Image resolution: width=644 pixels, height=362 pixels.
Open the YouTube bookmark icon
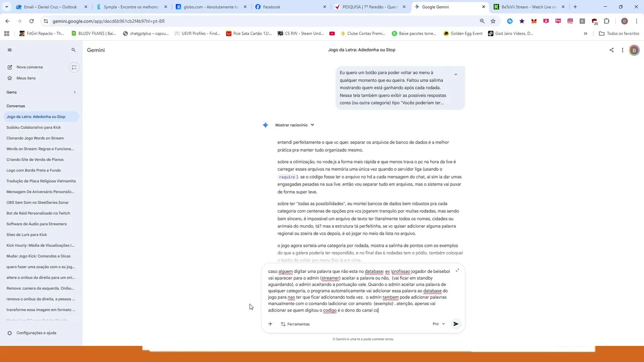[332, 34]
